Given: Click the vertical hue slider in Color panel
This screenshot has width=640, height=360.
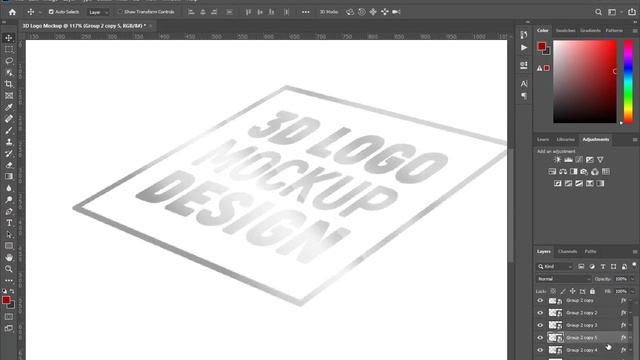Looking at the screenshot, I should (629, 82).
